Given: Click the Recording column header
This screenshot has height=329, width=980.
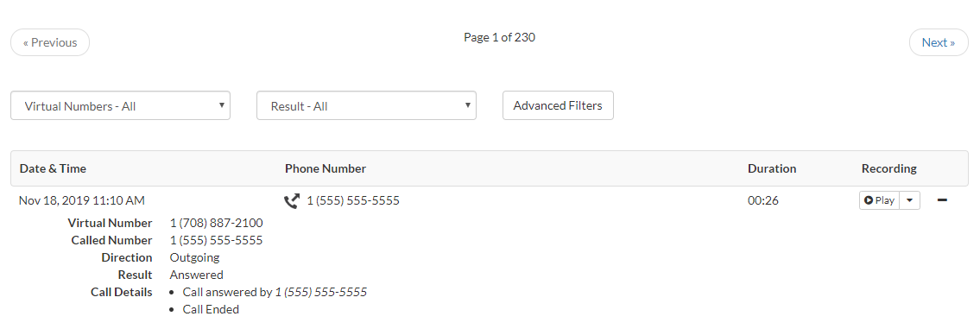Looking at the screenshot, I should coord(888,168).
